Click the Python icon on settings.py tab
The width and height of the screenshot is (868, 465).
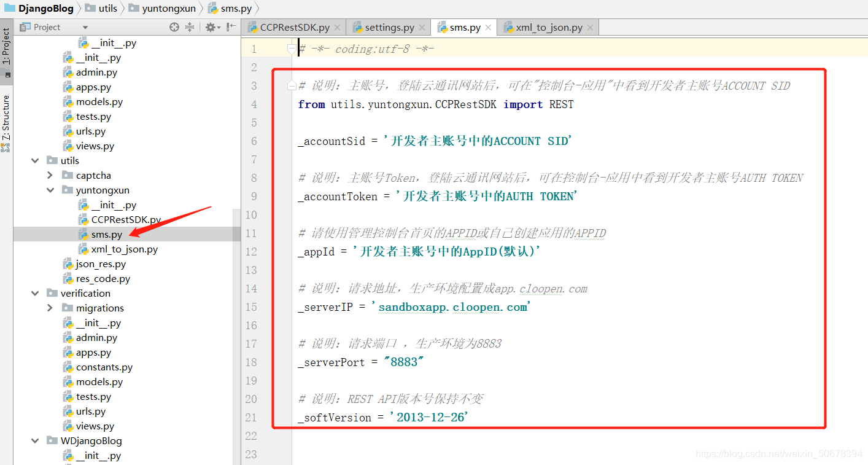point(357,28)
